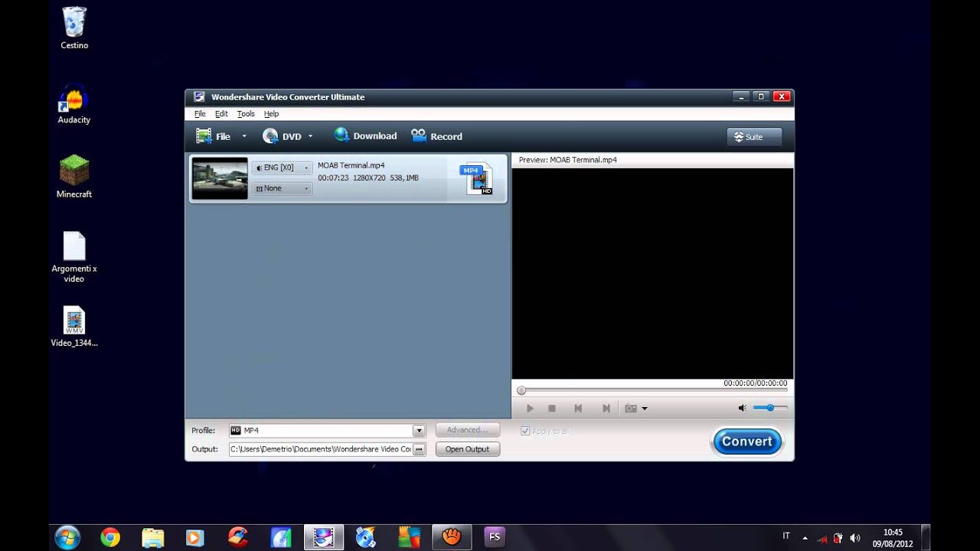Click the Open Output button
This screenshot has width=980, height=551.
[467, 449]
